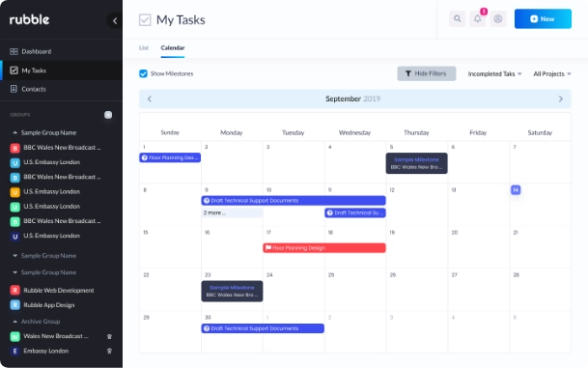Click the blue R icon for Rubble App Design
588x368 pixels.
click(15, 305)
